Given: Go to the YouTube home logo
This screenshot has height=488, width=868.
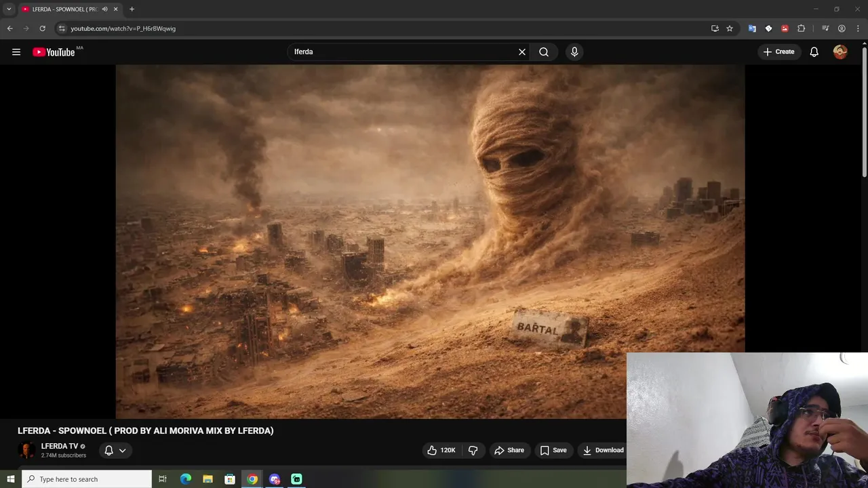Looking at the screenshot, I should [54, 52].
